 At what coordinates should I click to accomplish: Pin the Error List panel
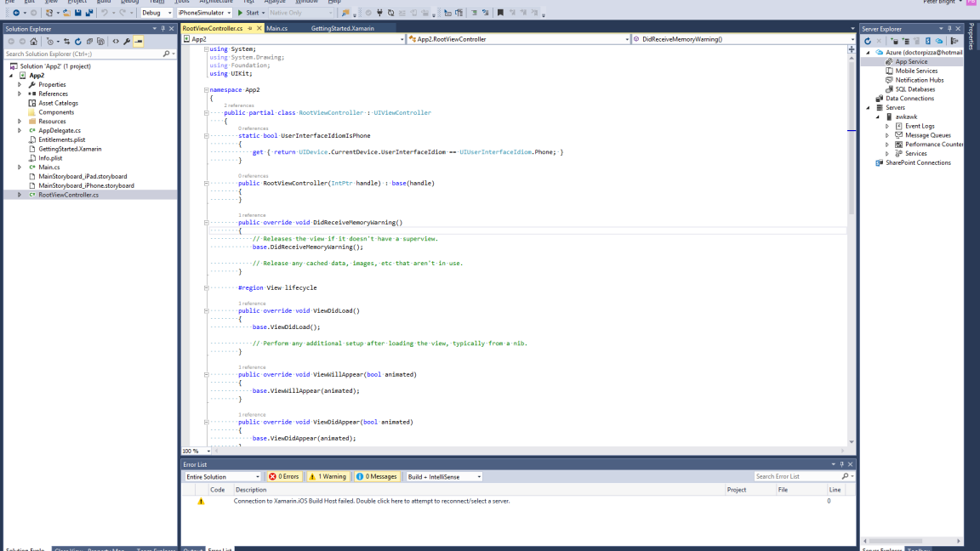coord(842,464)
